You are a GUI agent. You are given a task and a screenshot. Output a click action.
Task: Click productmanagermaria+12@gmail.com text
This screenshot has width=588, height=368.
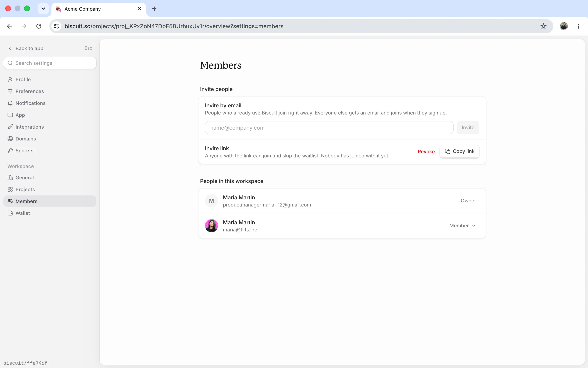(x=267, y=205)
